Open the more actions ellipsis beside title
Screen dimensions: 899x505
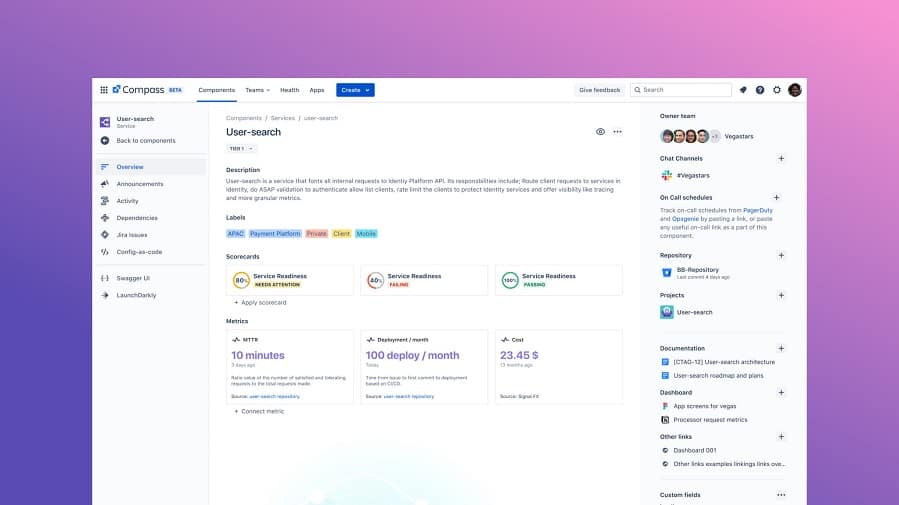click(x=617, y=132)
